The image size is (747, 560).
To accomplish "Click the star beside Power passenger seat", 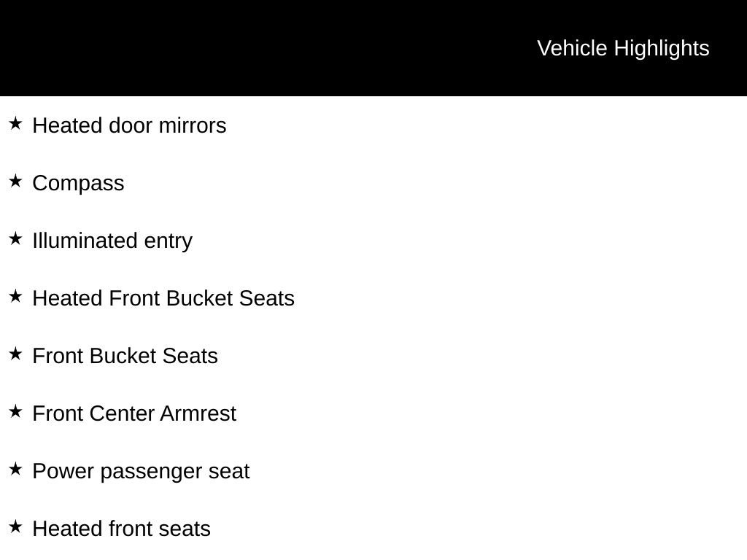I will tap(15, 469).
